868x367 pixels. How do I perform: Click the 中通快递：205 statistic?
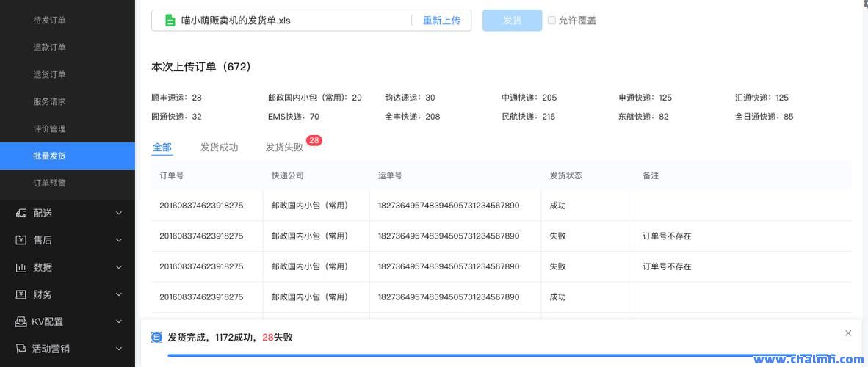coord(529,98)
